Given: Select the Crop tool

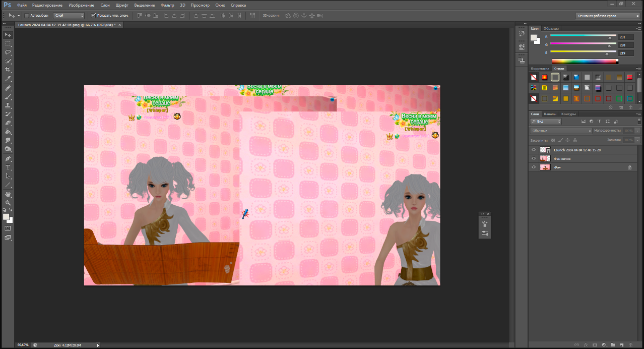Looking at the screenshot, I should [8, 70].
